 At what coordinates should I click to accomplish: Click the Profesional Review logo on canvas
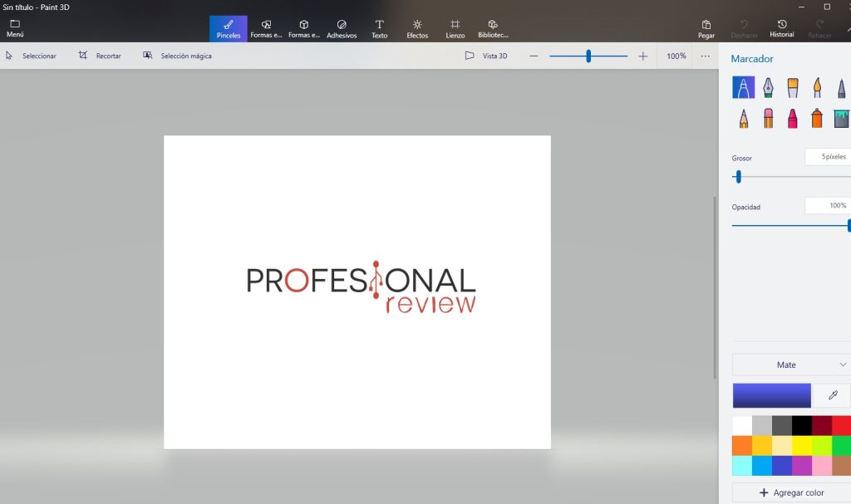tap(362, 287)
